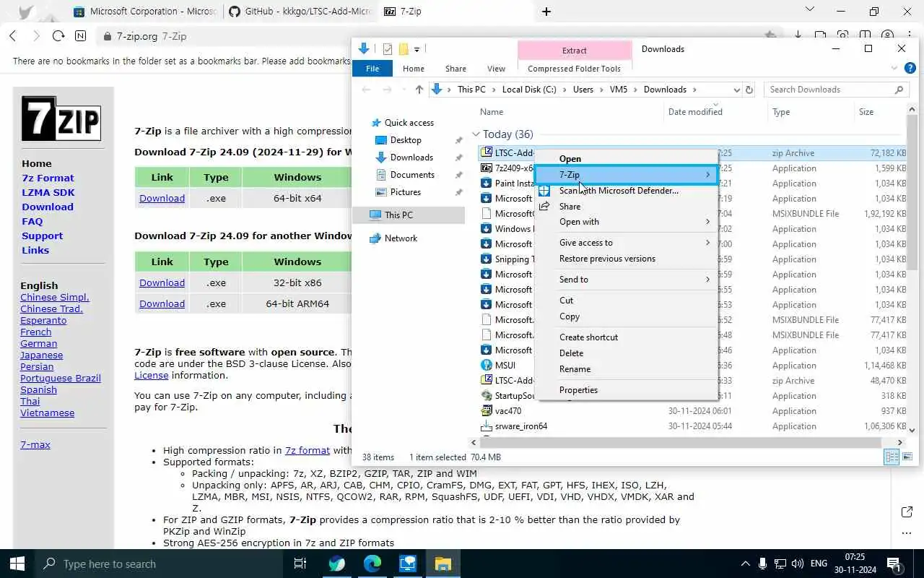Open the FAQ sidebar link

click(32, 221)
